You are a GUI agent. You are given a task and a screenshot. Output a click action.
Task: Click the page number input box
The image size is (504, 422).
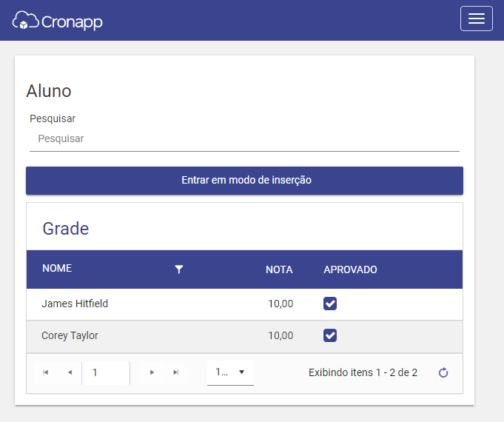(x=106, y=372)
